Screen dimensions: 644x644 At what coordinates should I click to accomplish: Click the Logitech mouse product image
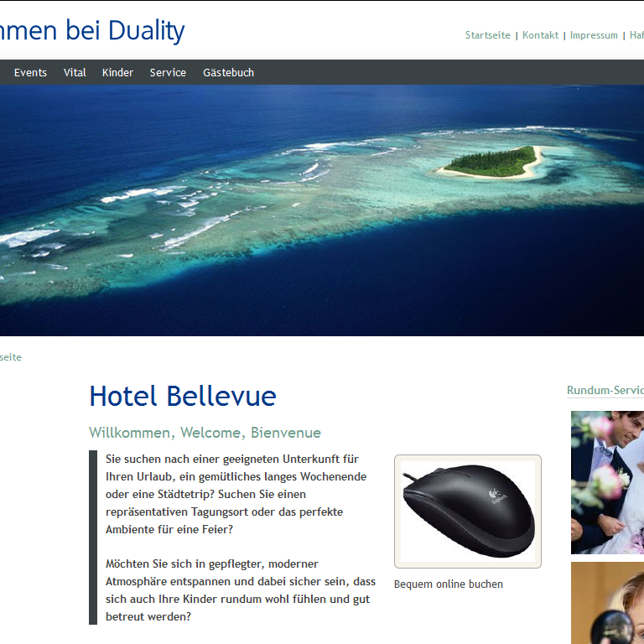[x=468, y=512]
